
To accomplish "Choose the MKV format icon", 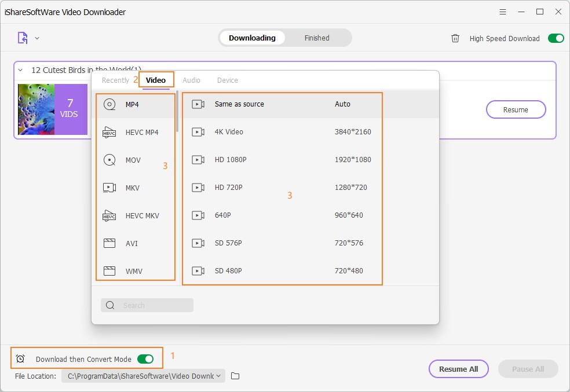I will [x=109, y=188].
